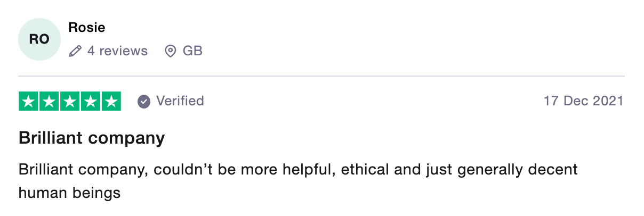Click the word 'helpful' in review

tap(309, 170)
